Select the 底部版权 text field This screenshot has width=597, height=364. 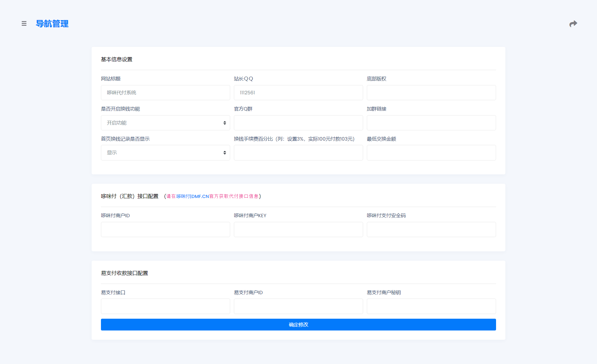431,93
